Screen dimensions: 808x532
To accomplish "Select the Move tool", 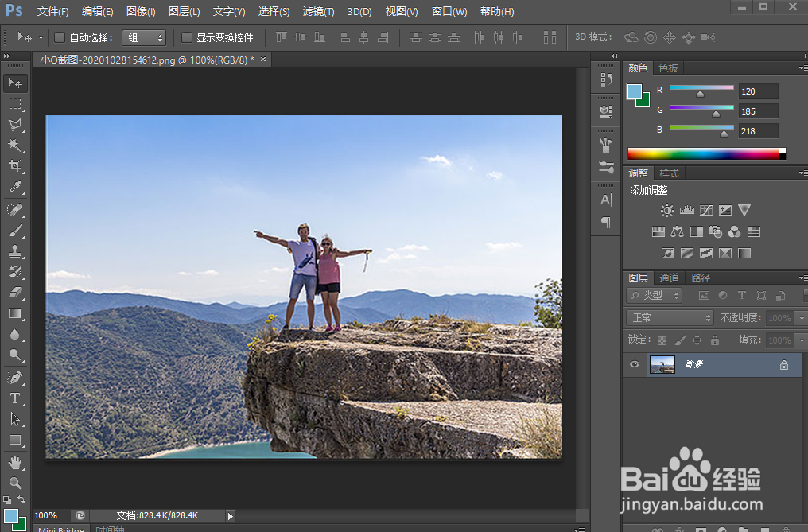I will 15,83.
